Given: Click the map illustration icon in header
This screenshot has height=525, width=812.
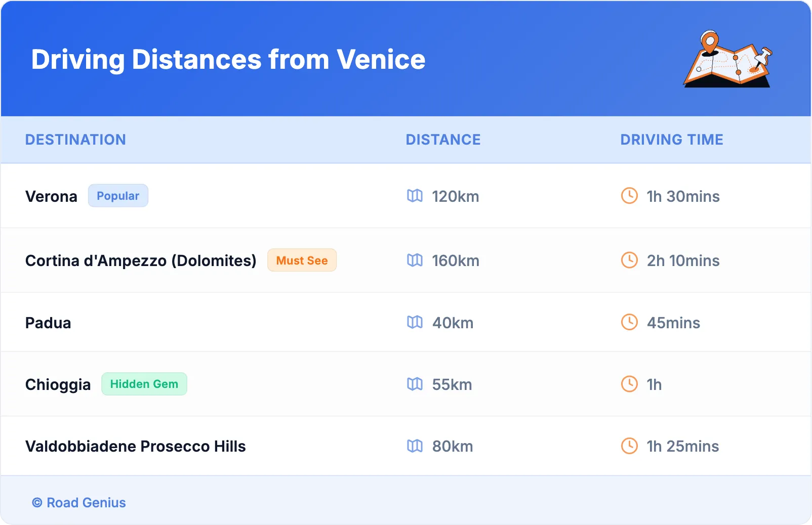Looking at the screenshot, I should pos(728,59).
